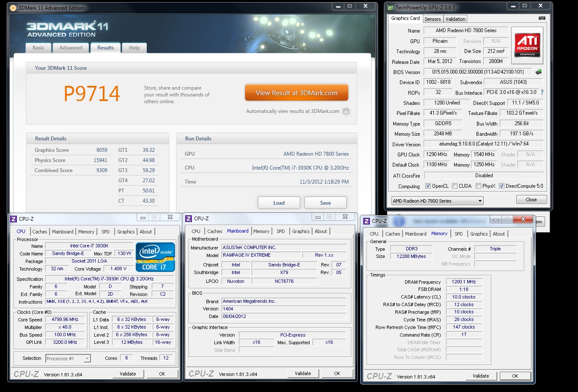Click Validate in CPU-Z Mainboard window
578x392 pixels.
303,373
